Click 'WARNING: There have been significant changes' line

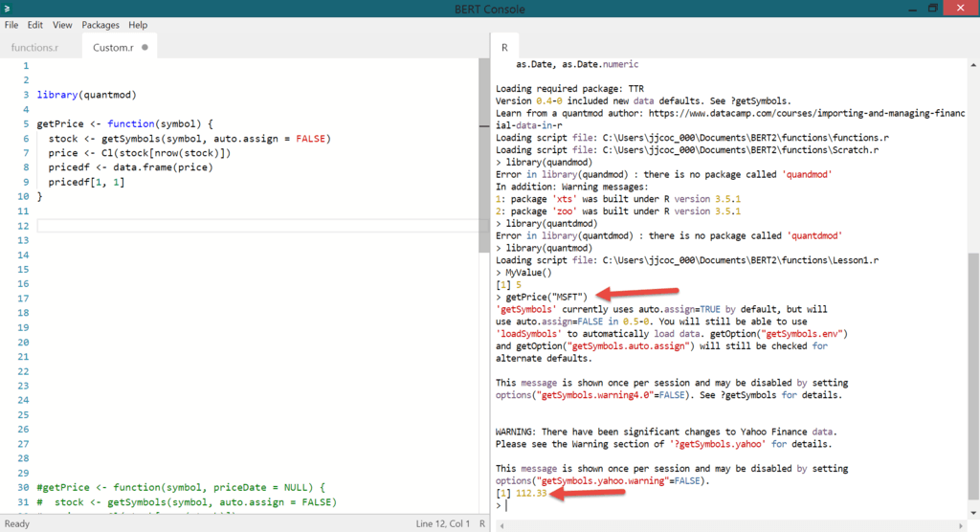666,432
